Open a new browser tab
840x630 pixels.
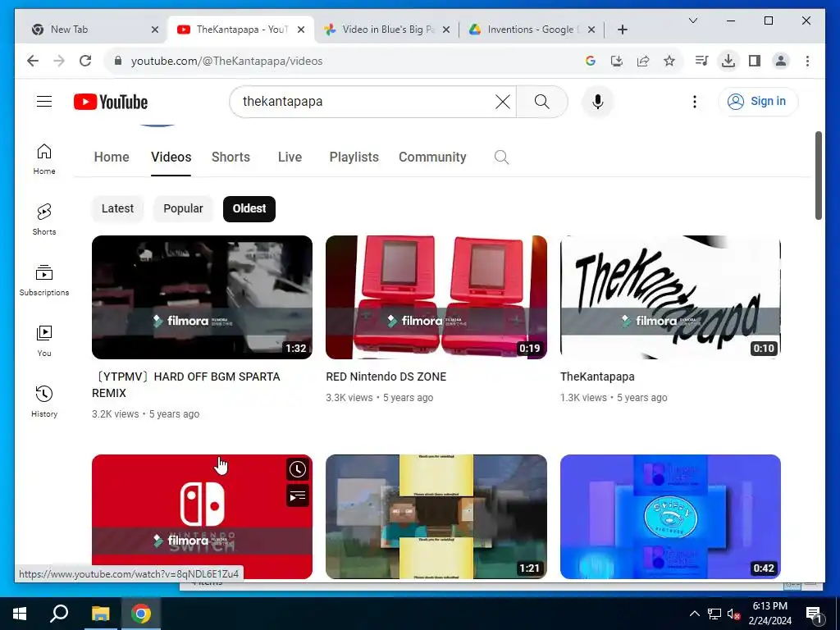point(622,30)
